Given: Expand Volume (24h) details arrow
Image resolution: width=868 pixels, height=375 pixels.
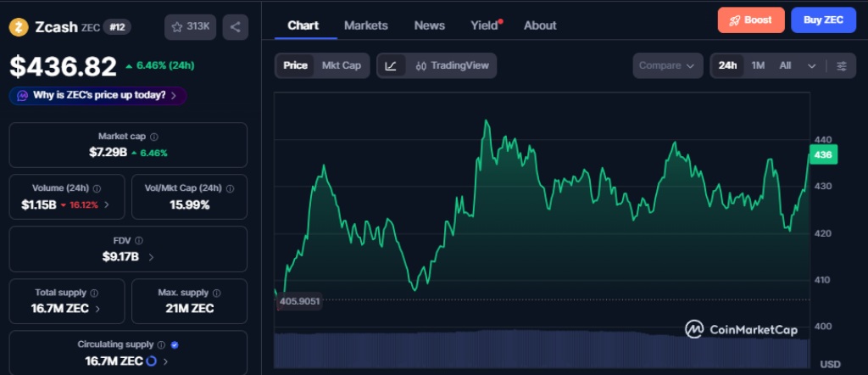Looking at the screenshot, I should pyautogui.click(x=107, y=205).
